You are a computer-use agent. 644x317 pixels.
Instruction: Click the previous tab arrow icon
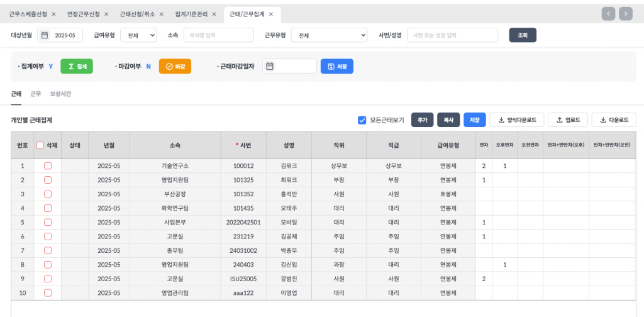[x=608, y=14]
